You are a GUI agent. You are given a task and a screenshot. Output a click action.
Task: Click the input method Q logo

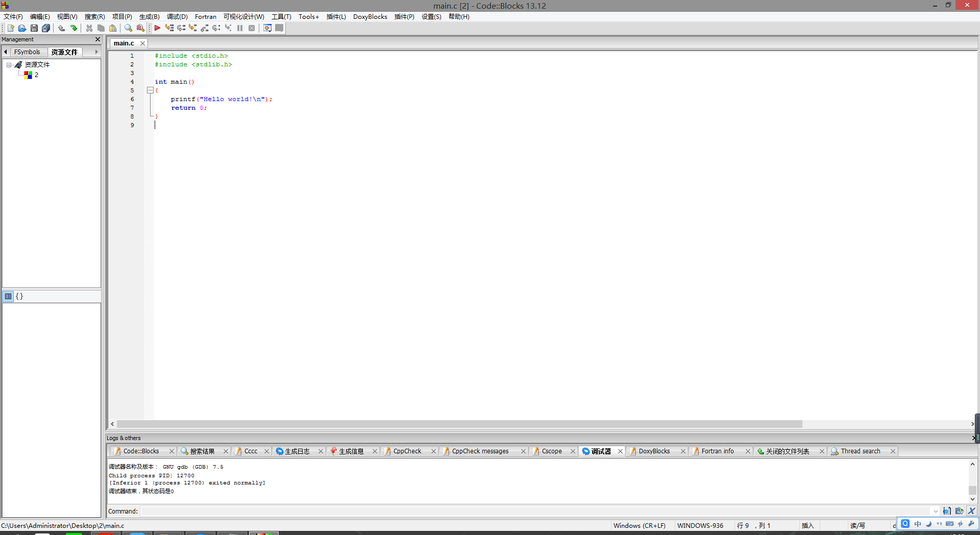pyautogui.click(x=905, y=524)
